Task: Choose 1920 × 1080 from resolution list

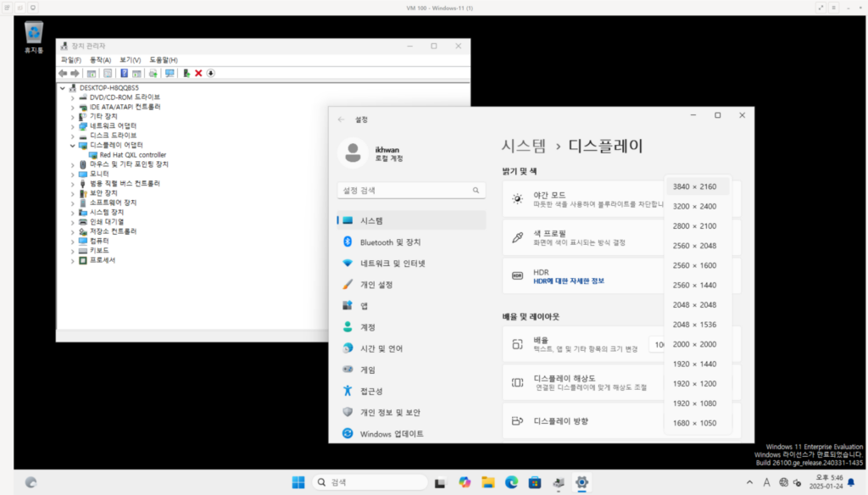Action: pos(694,403)
